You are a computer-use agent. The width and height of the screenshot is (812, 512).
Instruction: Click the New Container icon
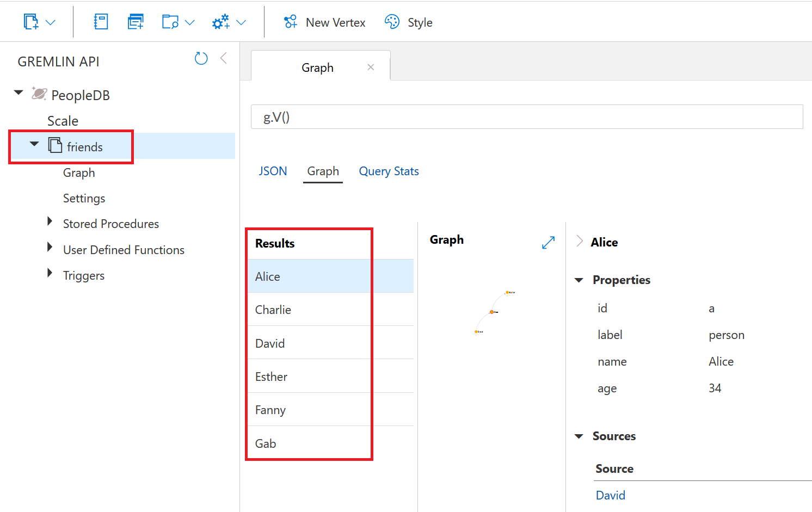tap(32, 22)
